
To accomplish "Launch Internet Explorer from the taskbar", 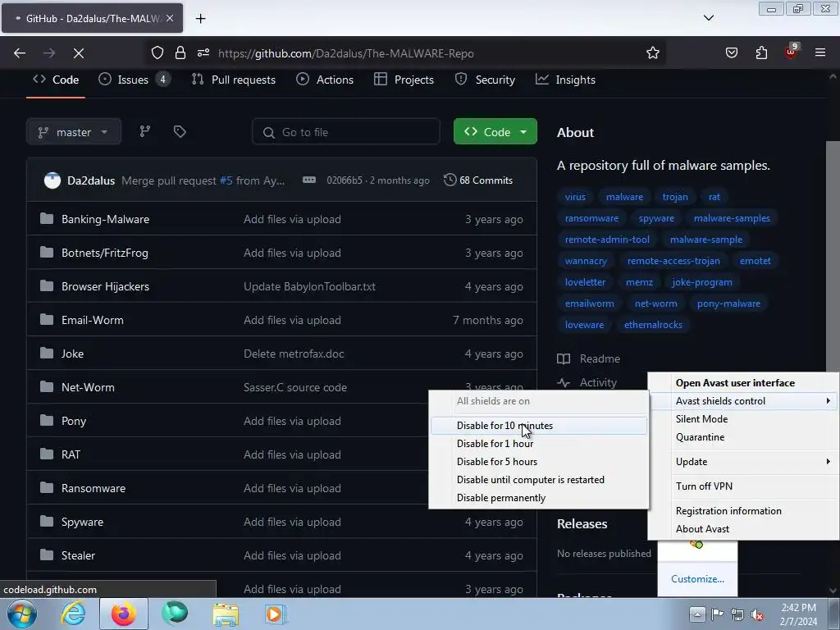I will click(73, 614).
